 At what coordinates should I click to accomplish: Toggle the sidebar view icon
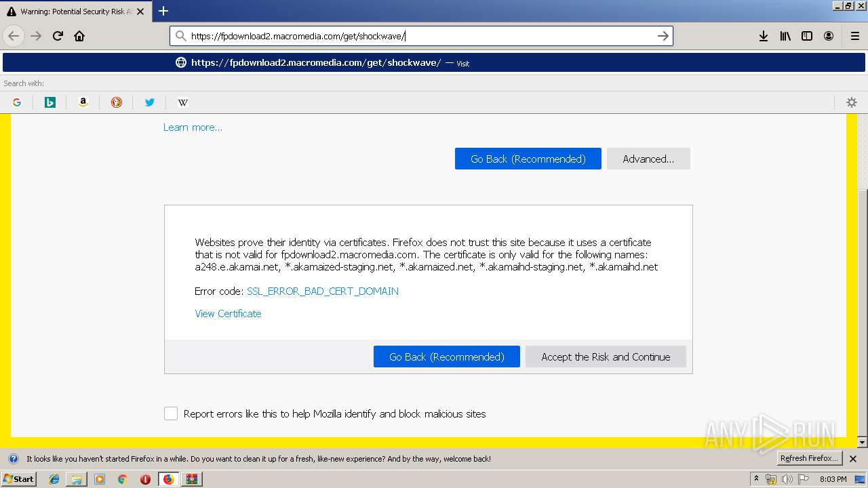point(807,36)
